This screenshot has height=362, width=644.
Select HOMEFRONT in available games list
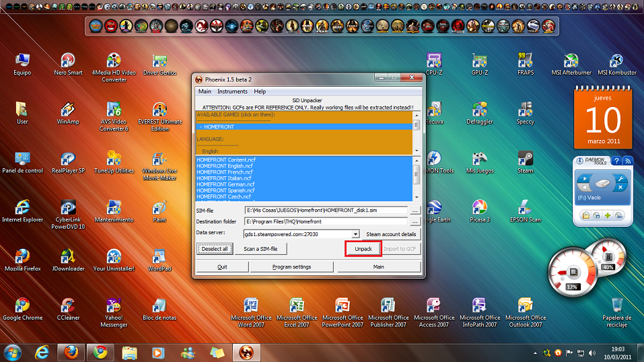[x=304, y=126]
